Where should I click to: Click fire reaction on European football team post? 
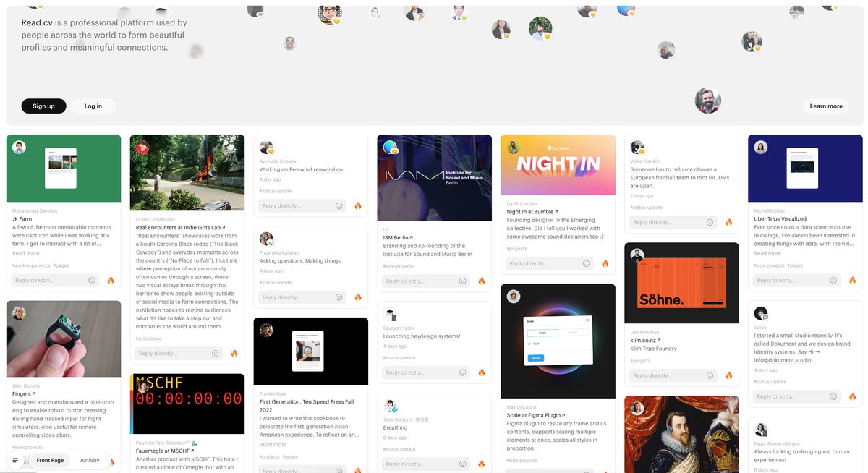[729, 222]
